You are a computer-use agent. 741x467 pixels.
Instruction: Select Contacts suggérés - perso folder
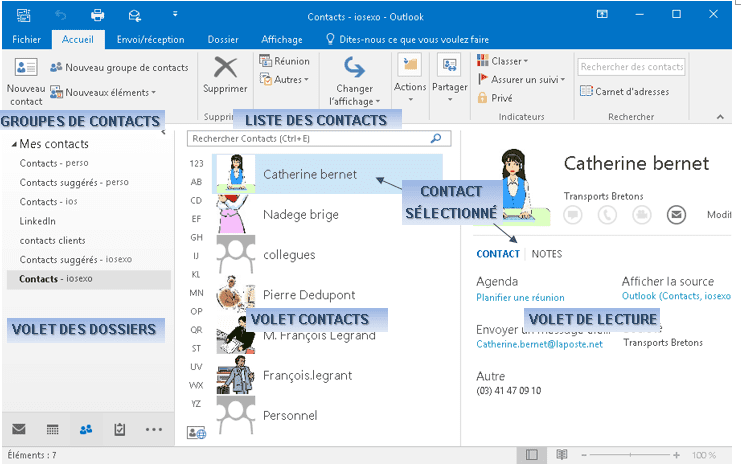[x=74, y=182]
